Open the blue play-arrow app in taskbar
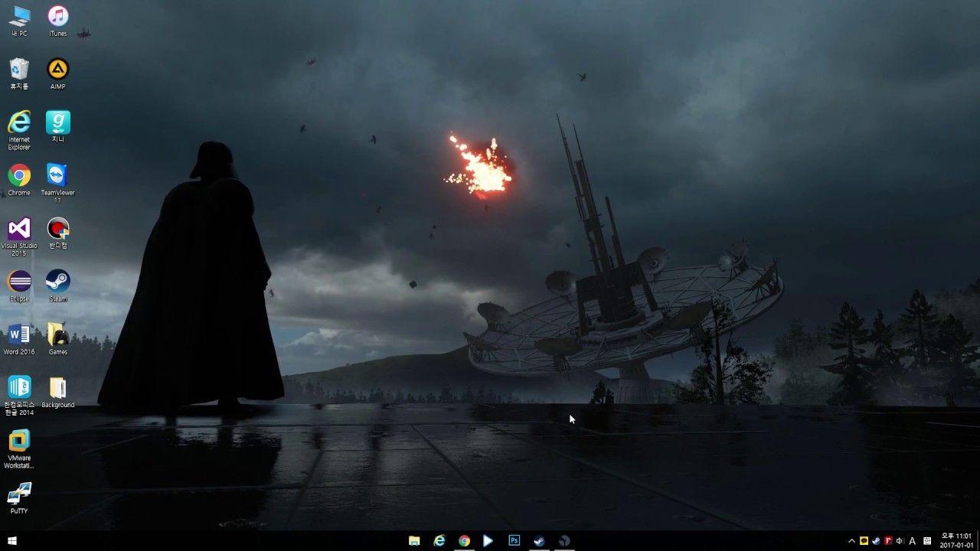The image size is (980, 551). pyautogui.click(x=488, y=540)
